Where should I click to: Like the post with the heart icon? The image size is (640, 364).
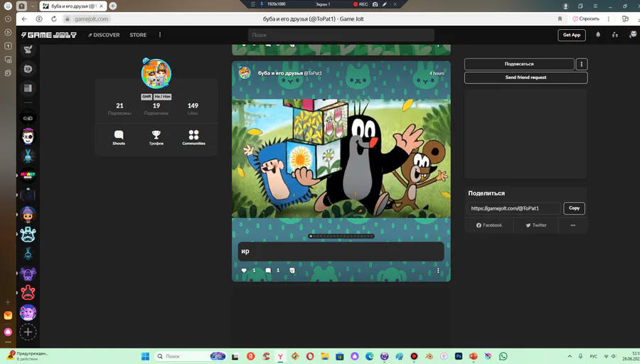pos(244,271)
